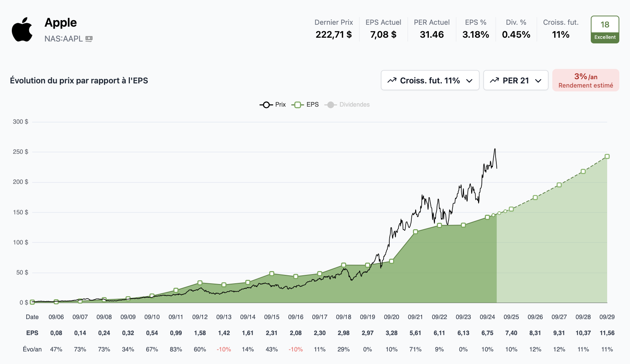Click the 18 Excellent score badge
630x364 pixels.
pyautogui.click(x=604, y=29)
